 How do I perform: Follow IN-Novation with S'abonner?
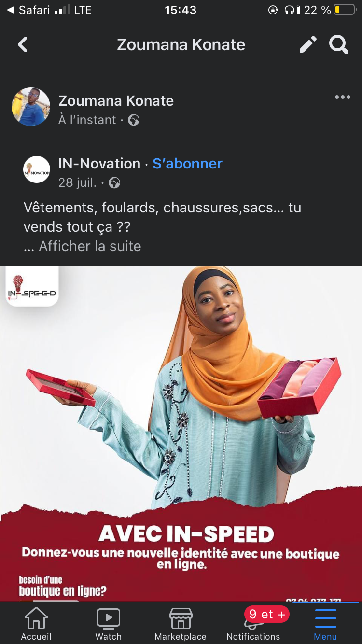pos(187,164)
